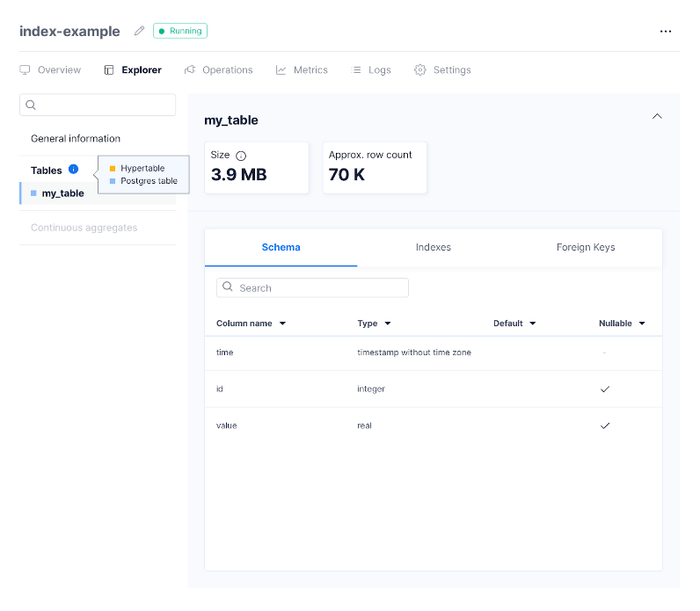
Task: Switch to the Indexes tab
Action: [434, 248]
